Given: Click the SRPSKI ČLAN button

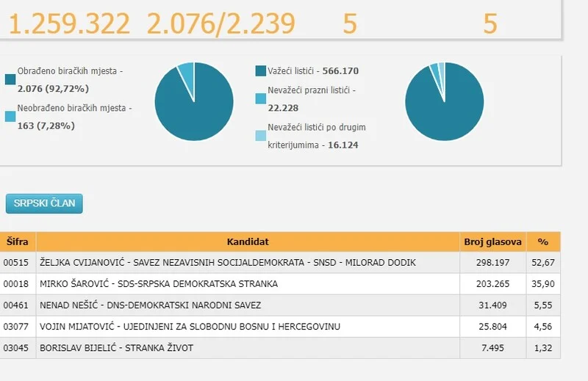Looking at the screenshot, I should tap(44, 203).
